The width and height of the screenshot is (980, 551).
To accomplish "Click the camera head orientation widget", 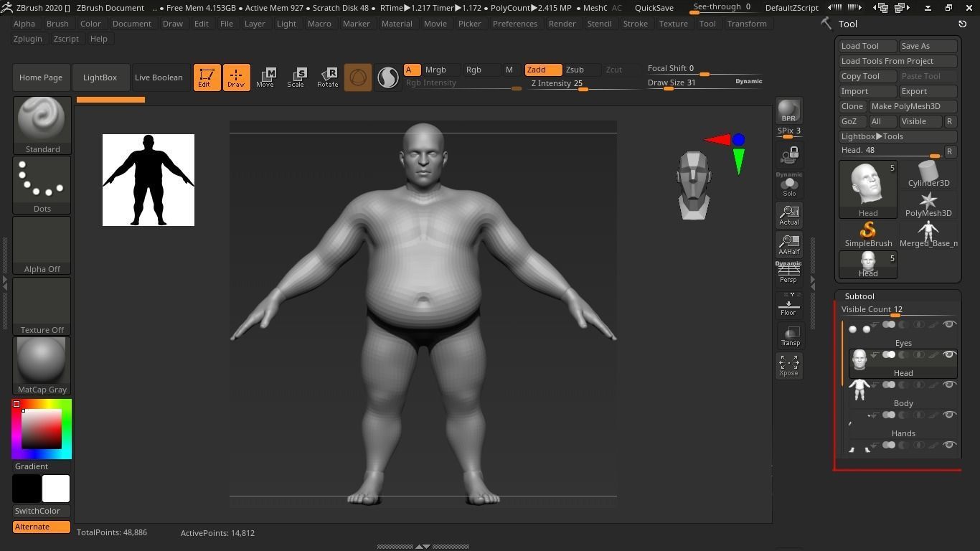I will pyautogui.click(x=694, y=185).
